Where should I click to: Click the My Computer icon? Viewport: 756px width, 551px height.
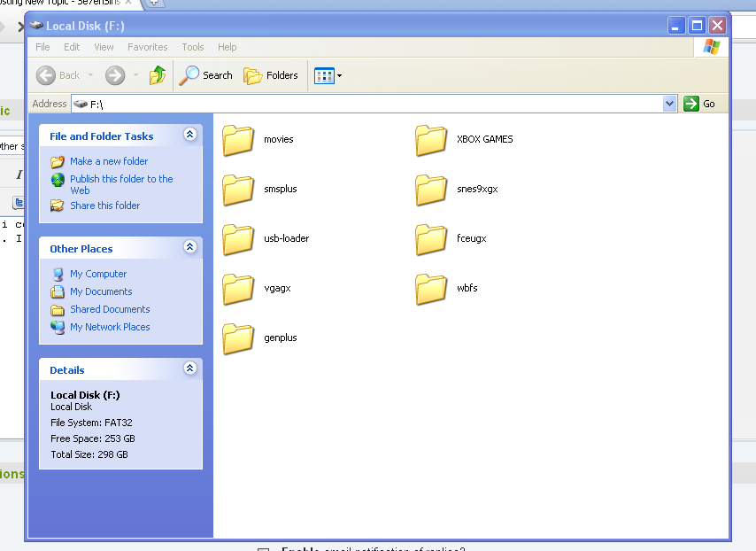(x=58, y=274)
